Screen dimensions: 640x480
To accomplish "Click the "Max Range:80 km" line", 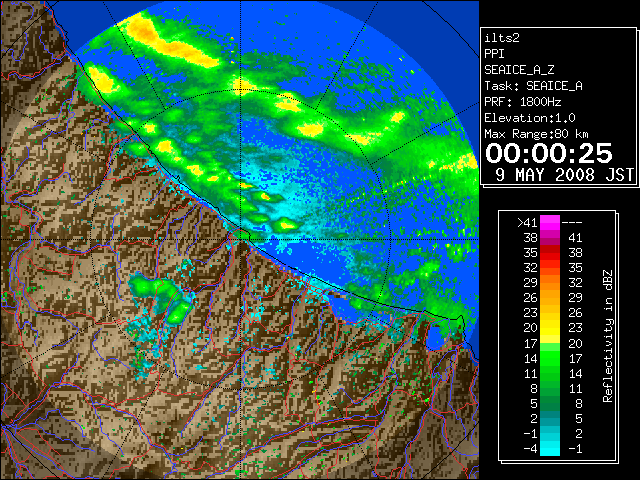I will point(536,134).
